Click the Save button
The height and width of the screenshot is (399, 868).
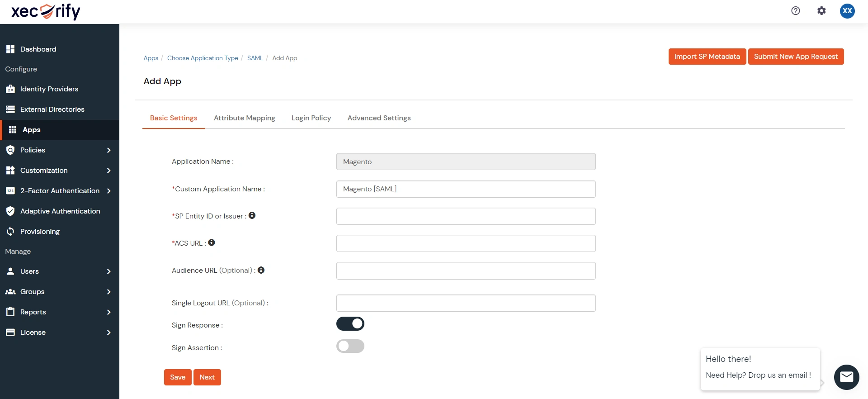tap(178, 377)
